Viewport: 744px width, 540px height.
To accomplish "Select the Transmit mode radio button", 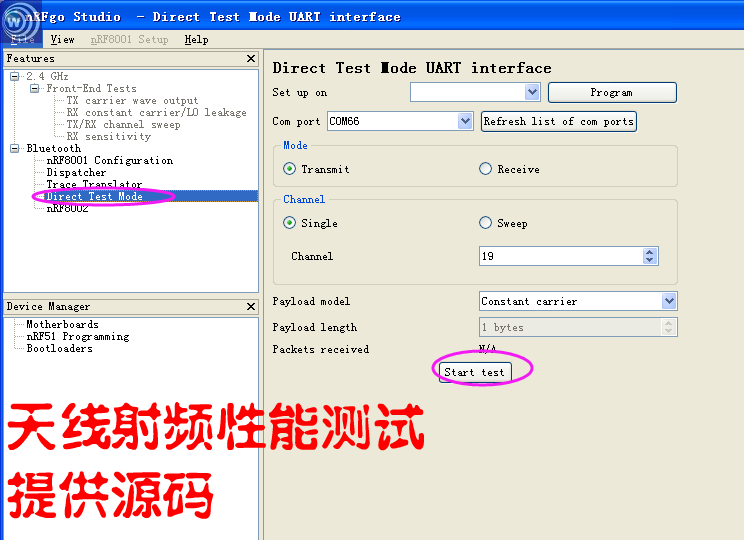I will (289, 169).
